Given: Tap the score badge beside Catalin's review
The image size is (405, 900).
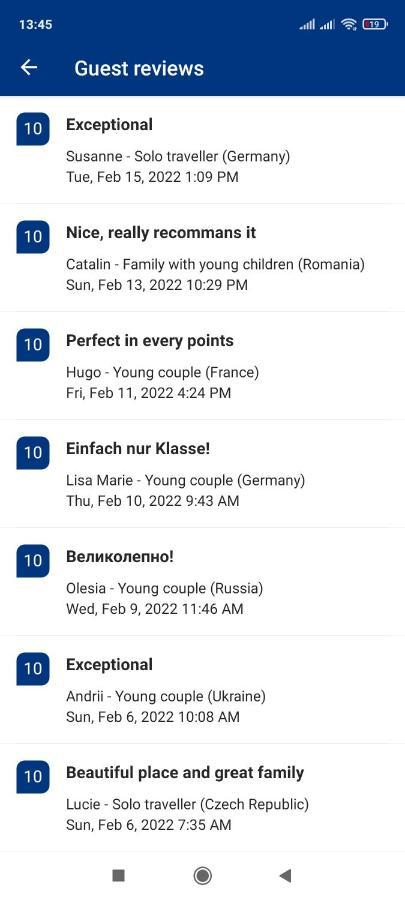Looking at the screenshot, I should [33, 236].
